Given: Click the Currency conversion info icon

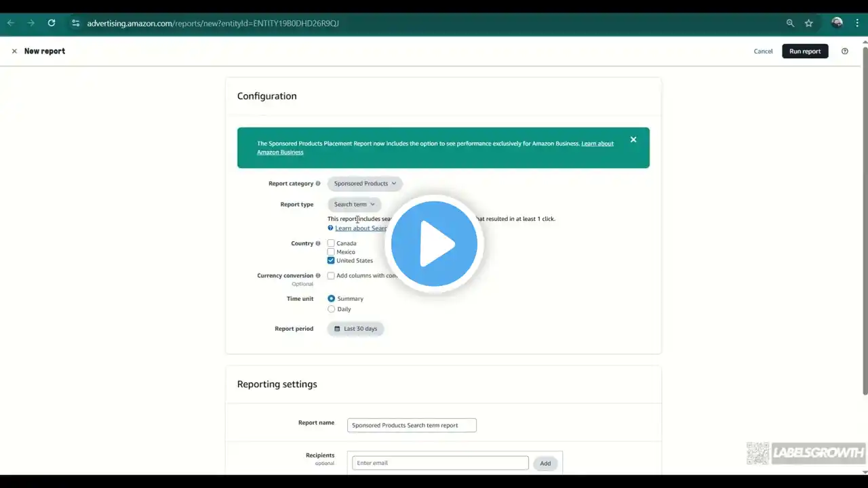Looking at the screenshot, I should point(318,276).
